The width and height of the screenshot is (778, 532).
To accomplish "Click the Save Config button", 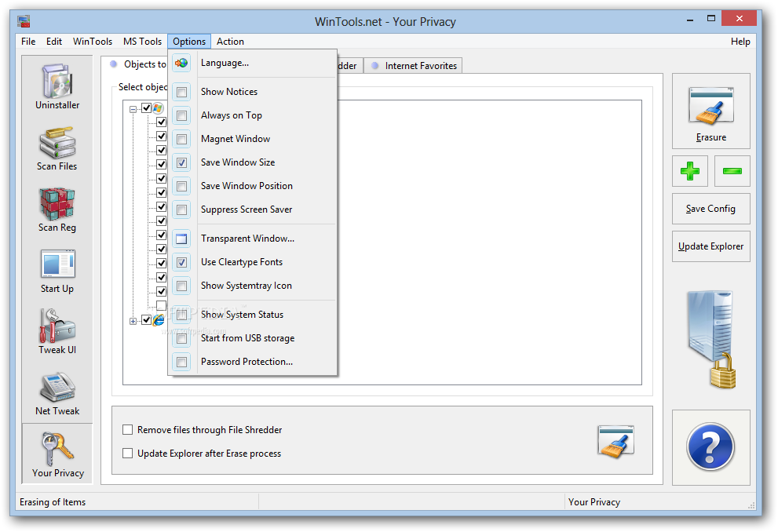I will pos(710,209).
